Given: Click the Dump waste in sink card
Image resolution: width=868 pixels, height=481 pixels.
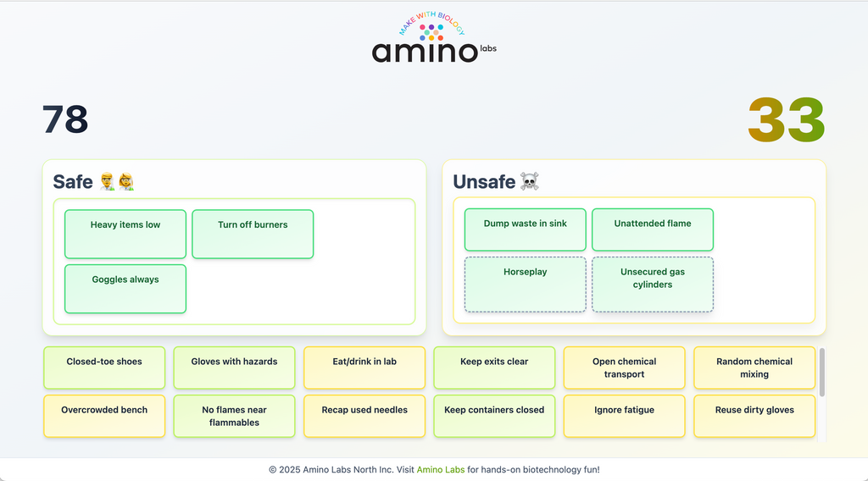Looking at the screenshot, I should [x=525, y=229].
